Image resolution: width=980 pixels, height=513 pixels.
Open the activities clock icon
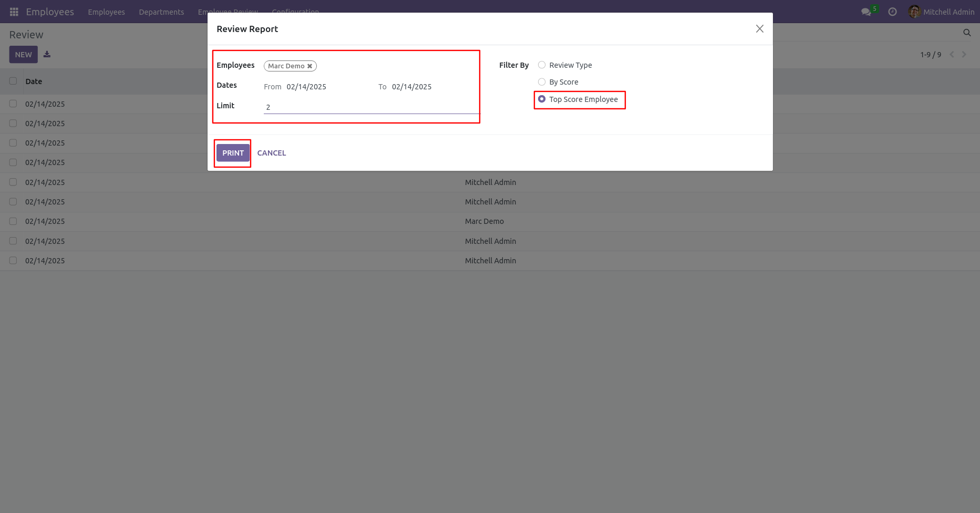coord(892,12)
